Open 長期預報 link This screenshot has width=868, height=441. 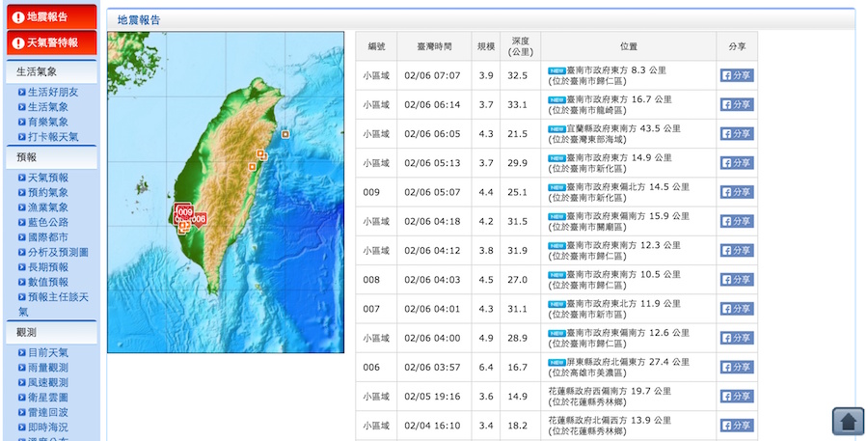pyautogui.click(x=48, y=267)
